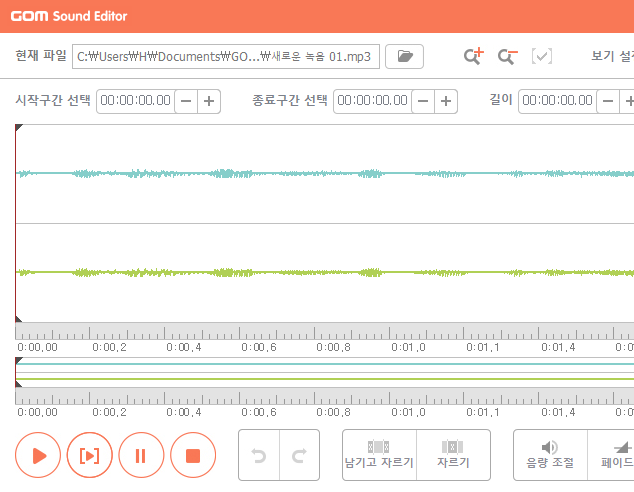Open 음량 조절 volume adjustment
Image resolution: width=634 pixels, height=492 pixels.
coord(550,455)
